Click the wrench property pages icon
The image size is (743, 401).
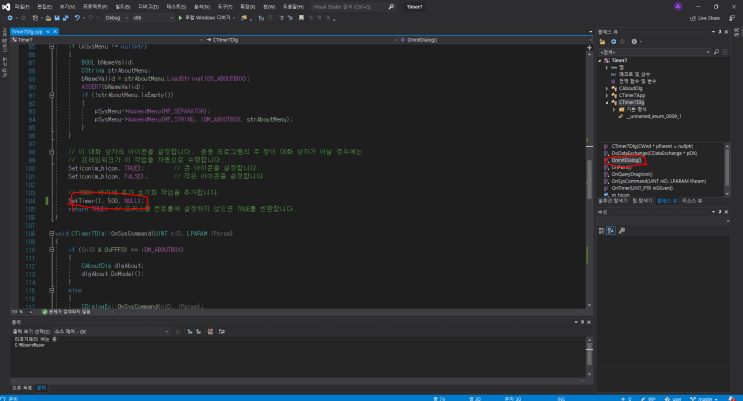pos(622,231)
